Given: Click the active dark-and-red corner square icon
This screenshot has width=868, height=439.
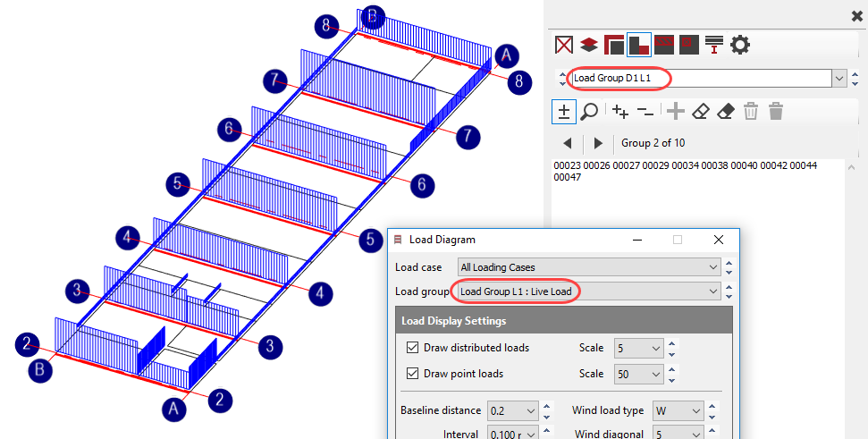Looking at the screenshot, I should [639, 45].
